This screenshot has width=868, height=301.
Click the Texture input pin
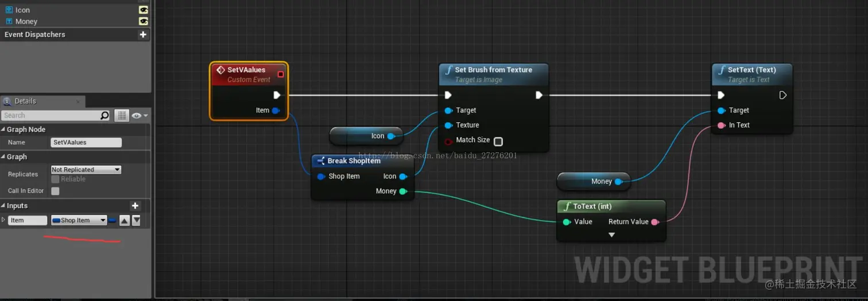448,125
